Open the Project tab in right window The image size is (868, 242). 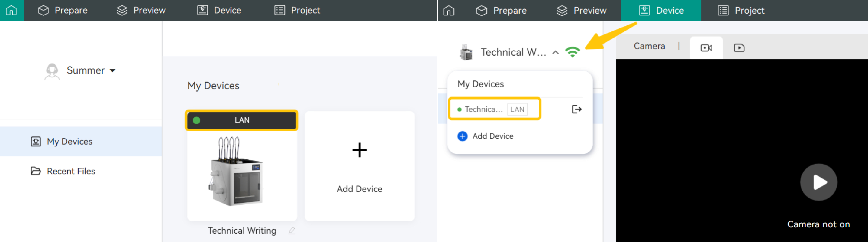point(741,11)
